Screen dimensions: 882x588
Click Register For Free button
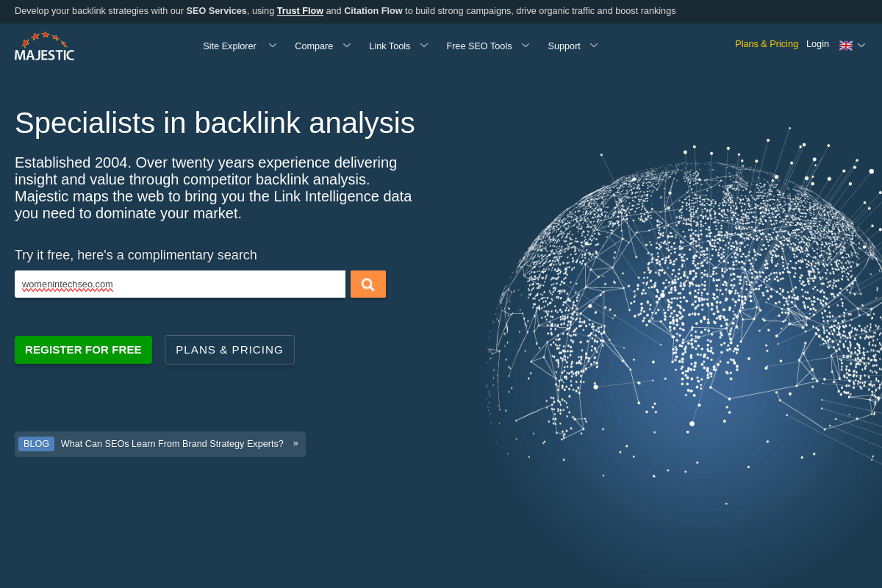(x=83, y=350)
